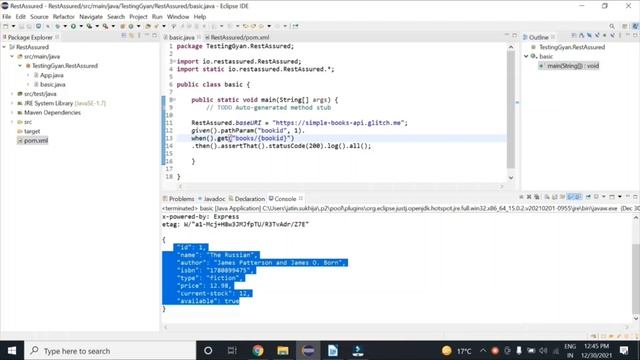Open File Explorer from the taskbar
640x360 pixels.
click(283, 351)
